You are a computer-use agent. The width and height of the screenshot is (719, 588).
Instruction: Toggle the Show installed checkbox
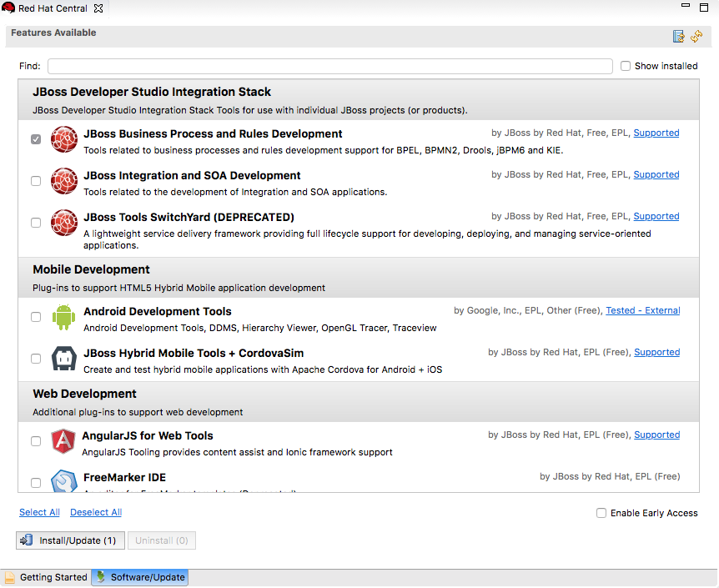point(626,66)
